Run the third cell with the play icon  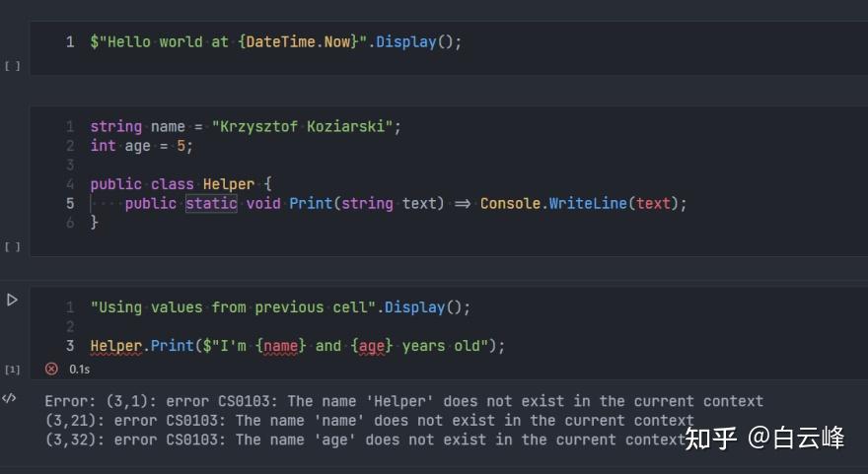12,300
